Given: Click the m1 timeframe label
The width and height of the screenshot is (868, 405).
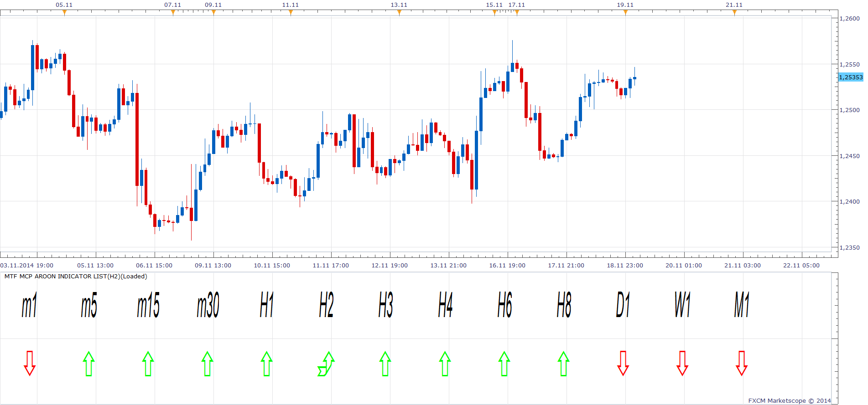Looking at the screenshot, I should (30, 305).
